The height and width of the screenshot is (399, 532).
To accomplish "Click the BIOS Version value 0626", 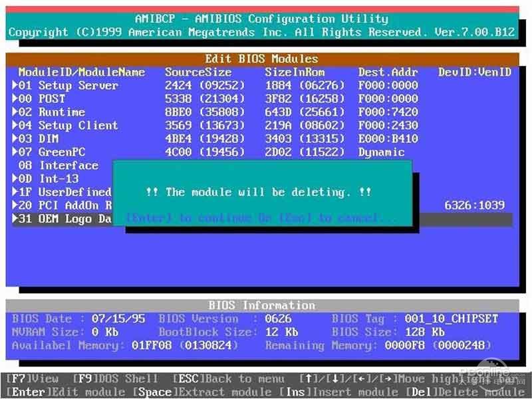I will (278, 319).
